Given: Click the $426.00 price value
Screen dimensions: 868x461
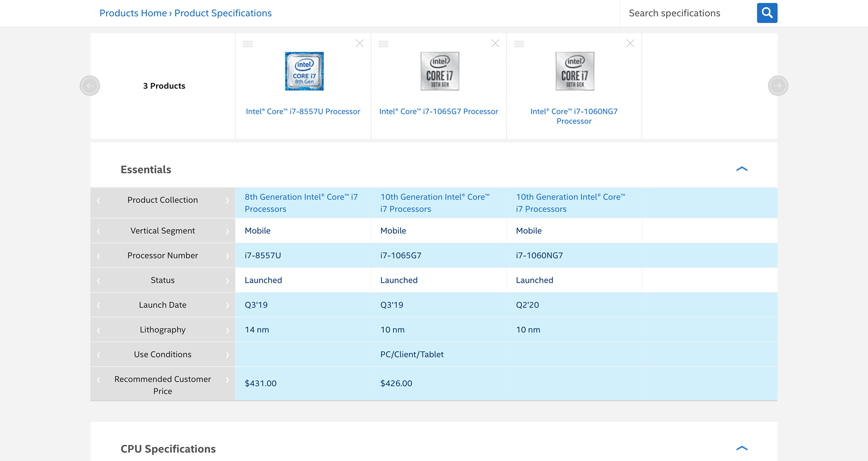Looking at the screenshot, I should [396, 383].
